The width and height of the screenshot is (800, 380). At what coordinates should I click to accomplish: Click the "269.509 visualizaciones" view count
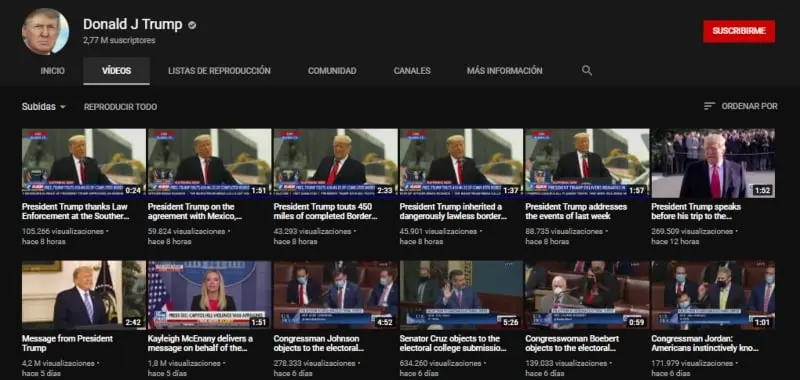[692, 232]
